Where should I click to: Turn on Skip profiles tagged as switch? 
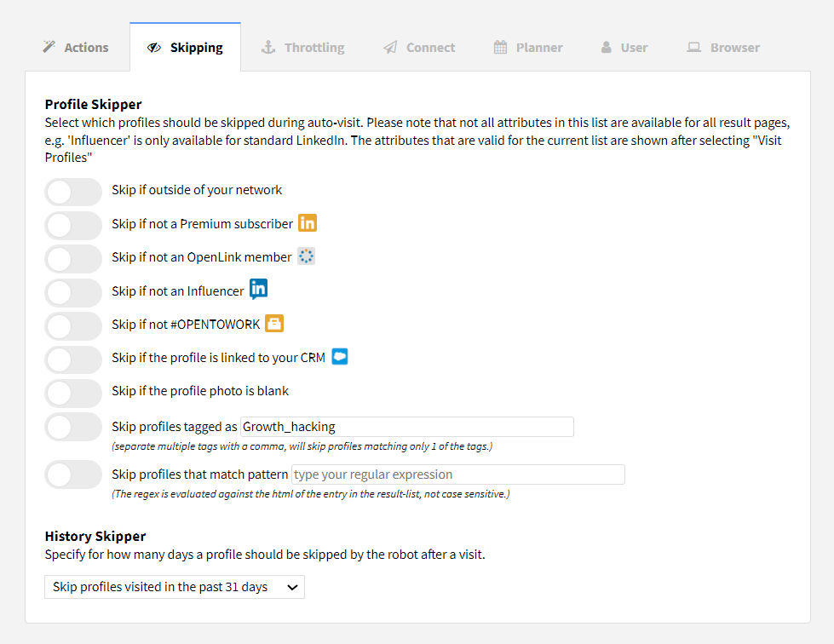pos(73,427)
